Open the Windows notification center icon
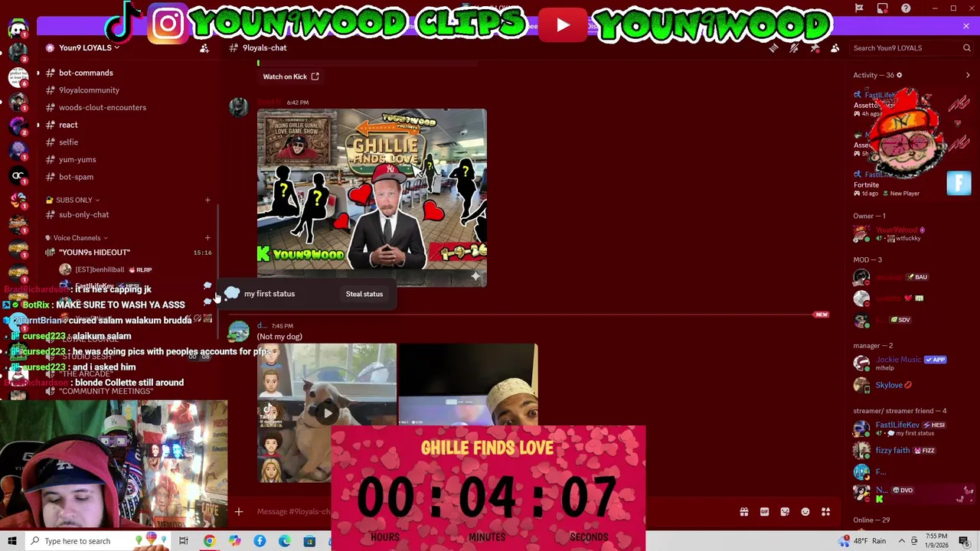Screen dimensions: 980x551 [x=964, y=541]
